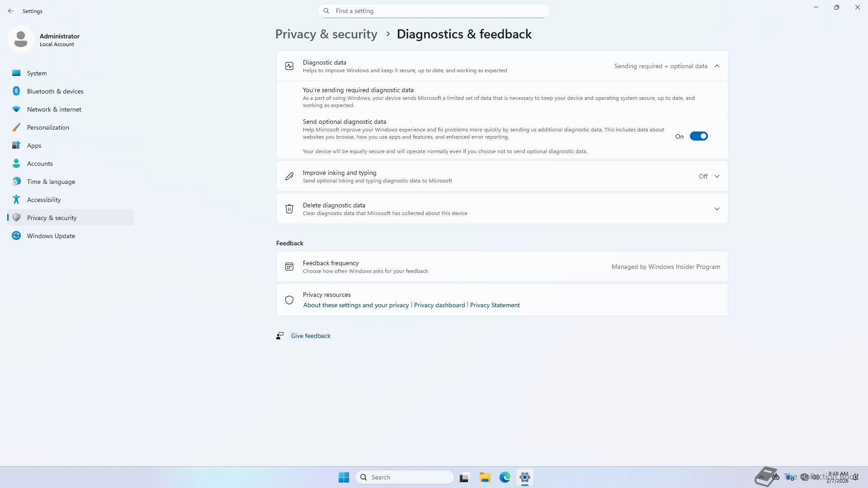Screen dimensions: 868x488
Task: Open Microsoft Edge from the taskbar
Action: tap(505, 477)
